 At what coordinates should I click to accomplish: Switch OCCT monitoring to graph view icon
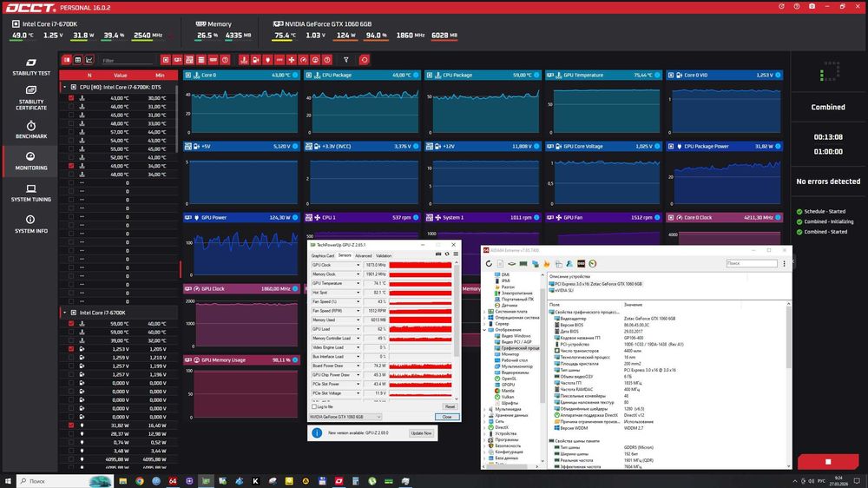tap(89, 60)
